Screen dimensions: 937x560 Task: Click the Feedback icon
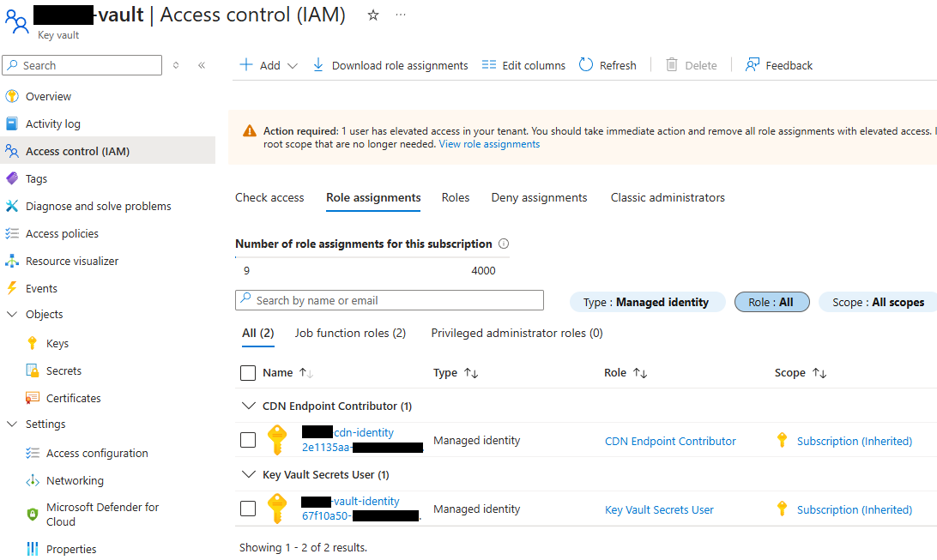753,65
